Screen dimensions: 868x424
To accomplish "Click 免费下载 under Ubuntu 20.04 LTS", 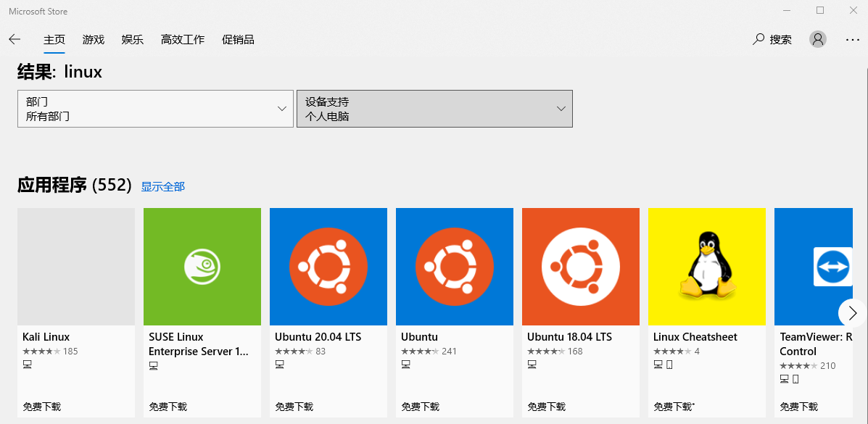I will (294, 407).
